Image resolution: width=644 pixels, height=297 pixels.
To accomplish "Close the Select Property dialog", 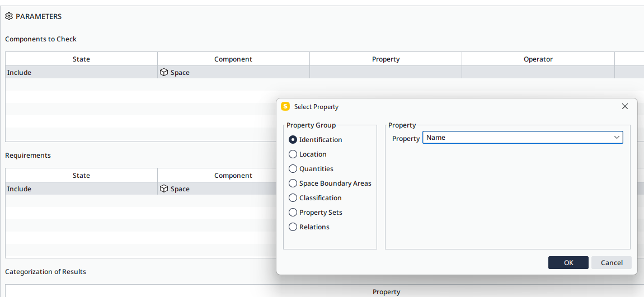I will tap(624, 106).
